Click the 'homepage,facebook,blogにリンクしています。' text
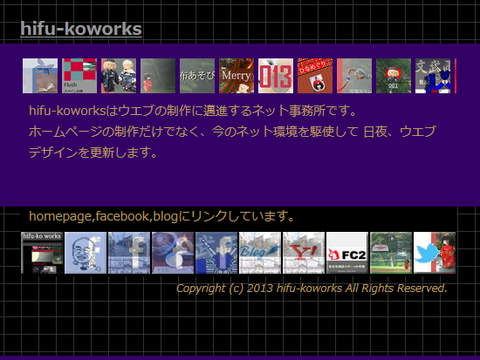 [162, 216]
